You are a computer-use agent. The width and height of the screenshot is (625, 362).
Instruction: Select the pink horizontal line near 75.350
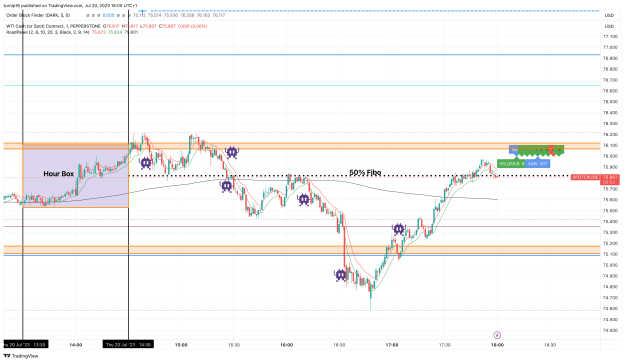point(302,226)
